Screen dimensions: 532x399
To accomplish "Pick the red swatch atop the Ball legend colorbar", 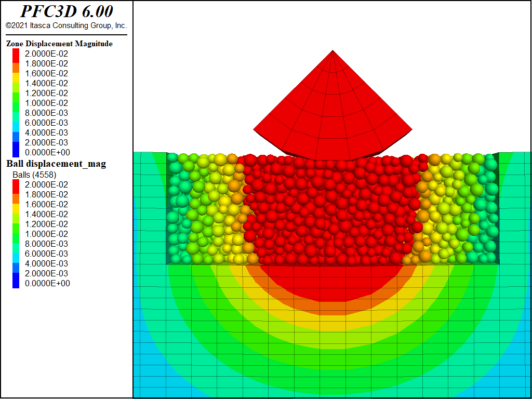I will coord(16,187).
